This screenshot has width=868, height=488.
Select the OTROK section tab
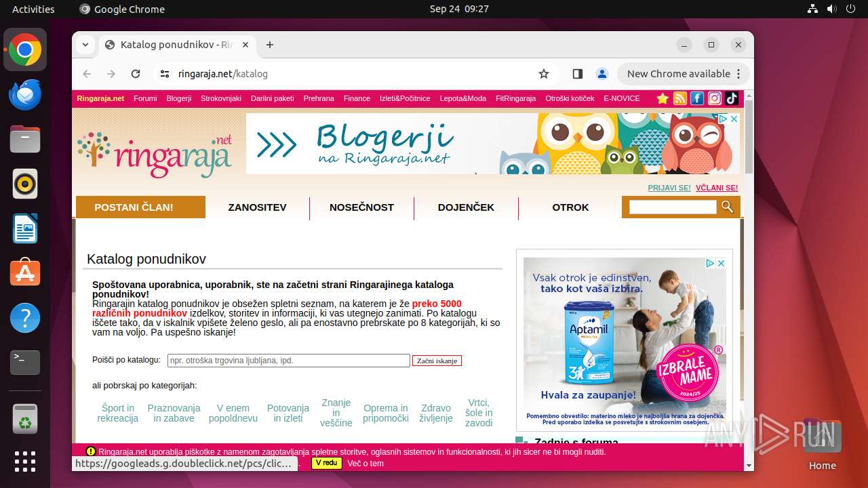pos(570,207)
